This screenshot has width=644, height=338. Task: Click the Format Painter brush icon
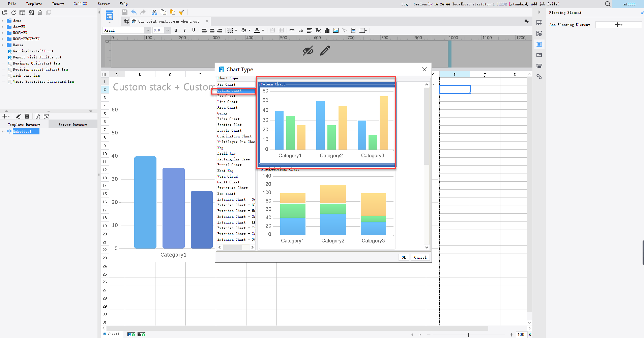click(x=182, y=12)
